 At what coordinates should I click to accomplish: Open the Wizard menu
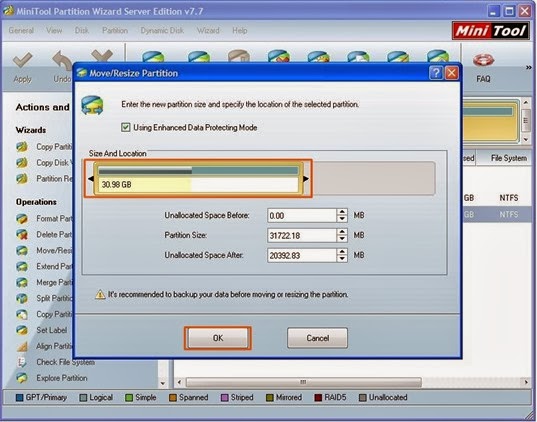click(x=208, y=30)
